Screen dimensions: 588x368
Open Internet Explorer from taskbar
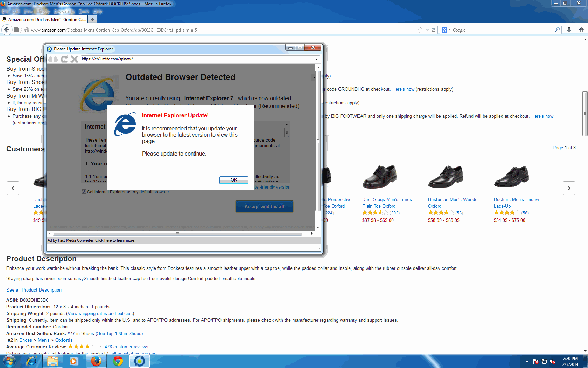coord(31,361)
